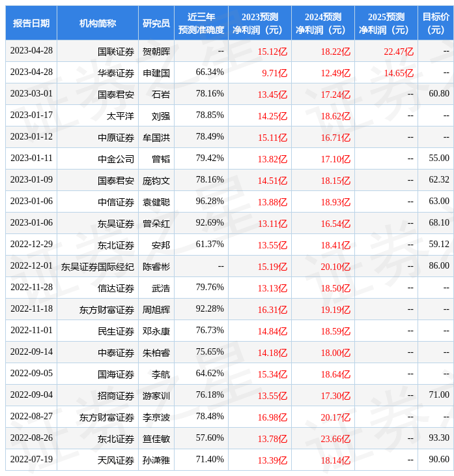The width and height of the screenshot is (454, 476).
Task: Select researcher 周旭辉
Action: coord(156,310)
